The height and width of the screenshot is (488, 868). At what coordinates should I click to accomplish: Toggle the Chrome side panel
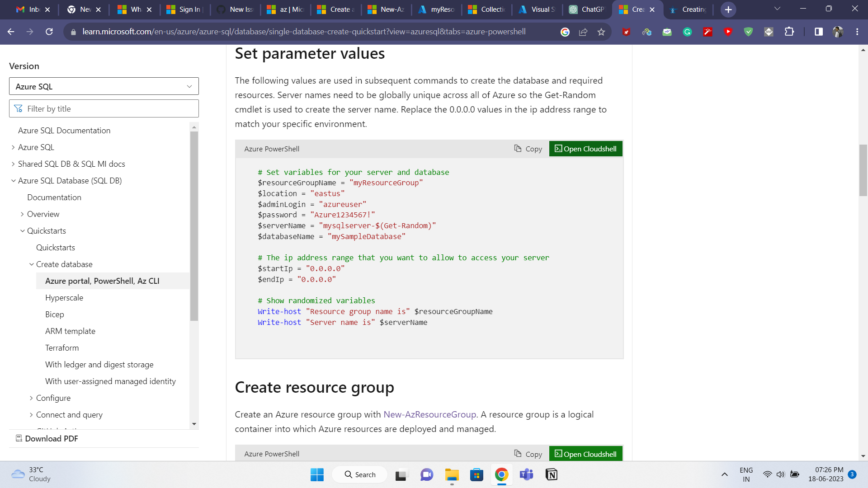[818, 32]
